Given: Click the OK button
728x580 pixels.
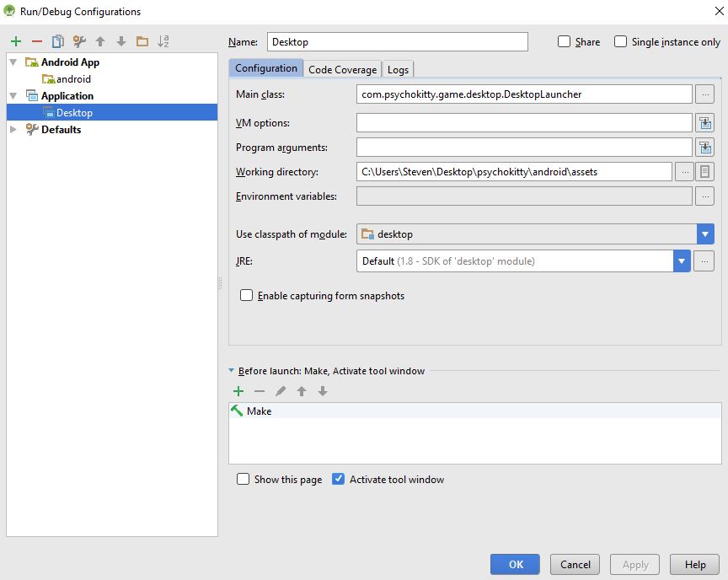Looking at the screenshot, I should (x=516, y=564).
